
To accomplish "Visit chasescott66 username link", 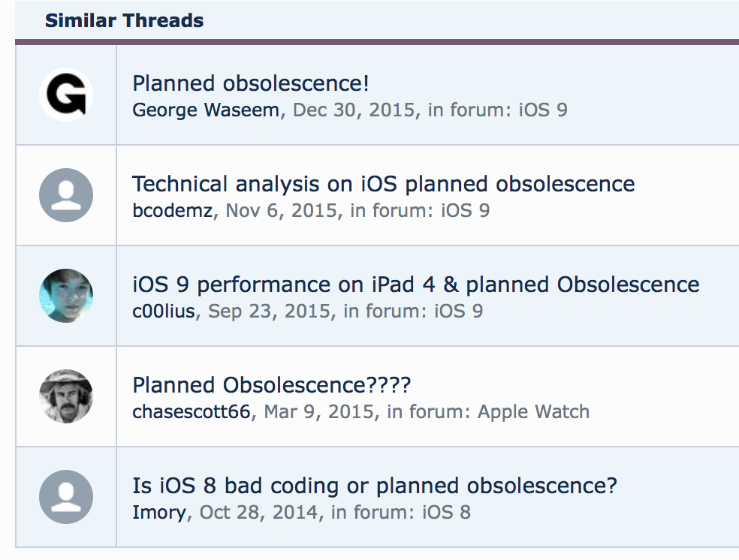I will click(192, 411).
